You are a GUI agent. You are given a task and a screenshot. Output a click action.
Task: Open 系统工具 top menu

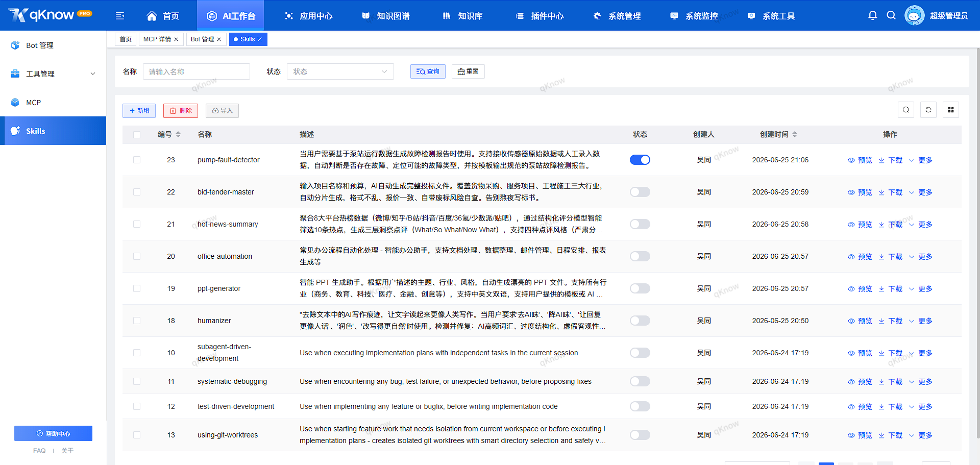(771, 16)
